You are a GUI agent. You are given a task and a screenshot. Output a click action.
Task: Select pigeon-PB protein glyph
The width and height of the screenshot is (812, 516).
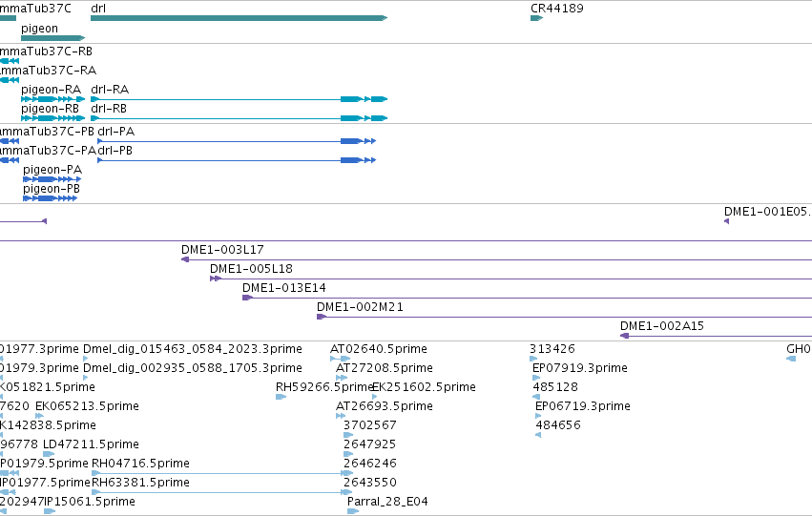click(51, 198)
